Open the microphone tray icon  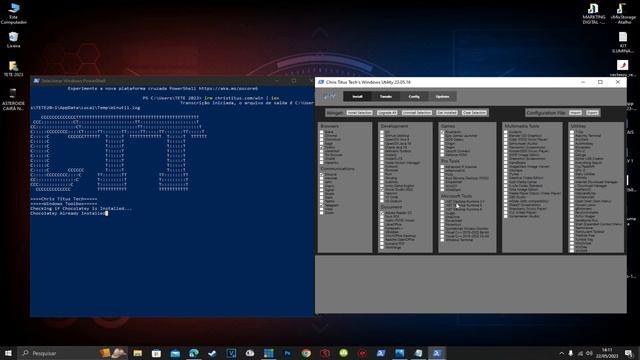click(x=571, y=353)
